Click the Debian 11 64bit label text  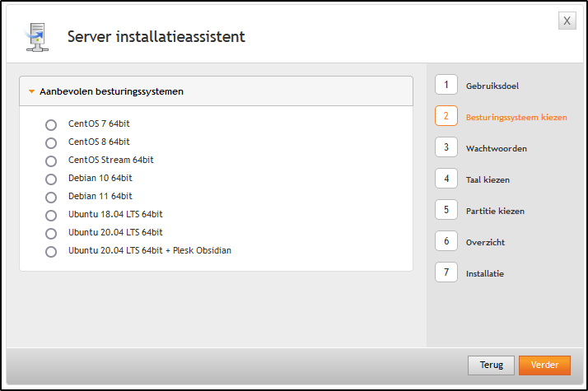click(x=100, y=196)
